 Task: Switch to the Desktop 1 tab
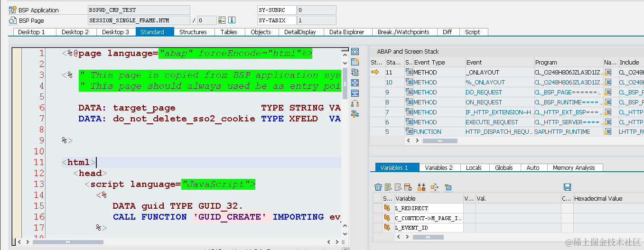coord(31,32)
